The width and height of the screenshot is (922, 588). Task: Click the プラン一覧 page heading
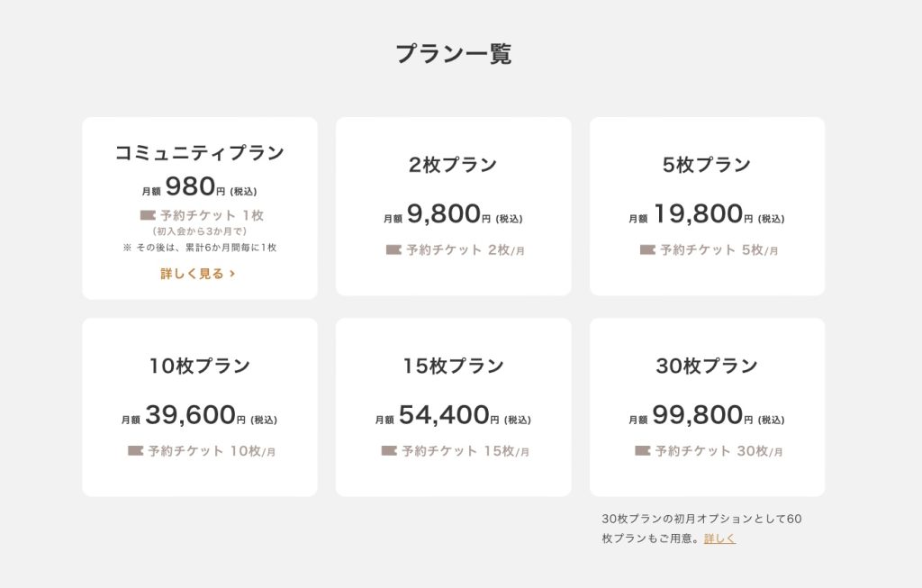(454, 53)
